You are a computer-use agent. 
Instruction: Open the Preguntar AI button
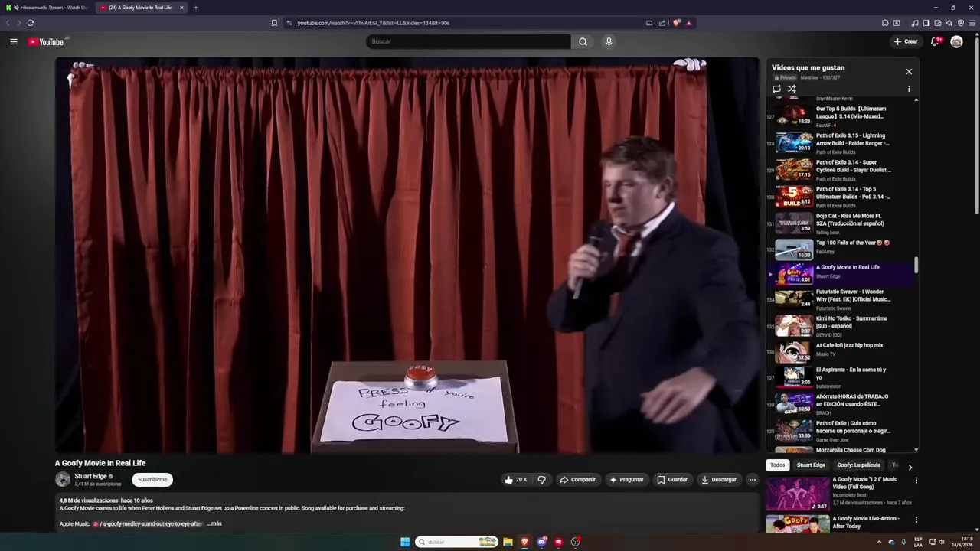tap(626, 480)
